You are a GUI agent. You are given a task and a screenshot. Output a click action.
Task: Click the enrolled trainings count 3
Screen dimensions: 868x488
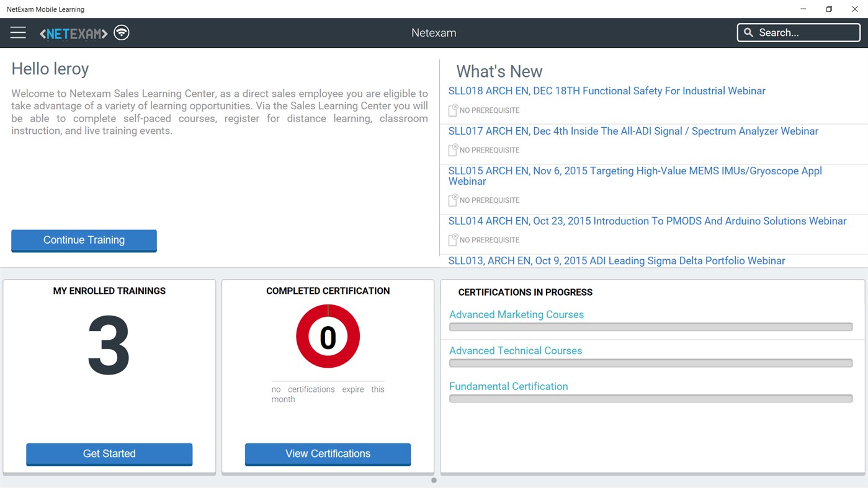click(109, 346)
